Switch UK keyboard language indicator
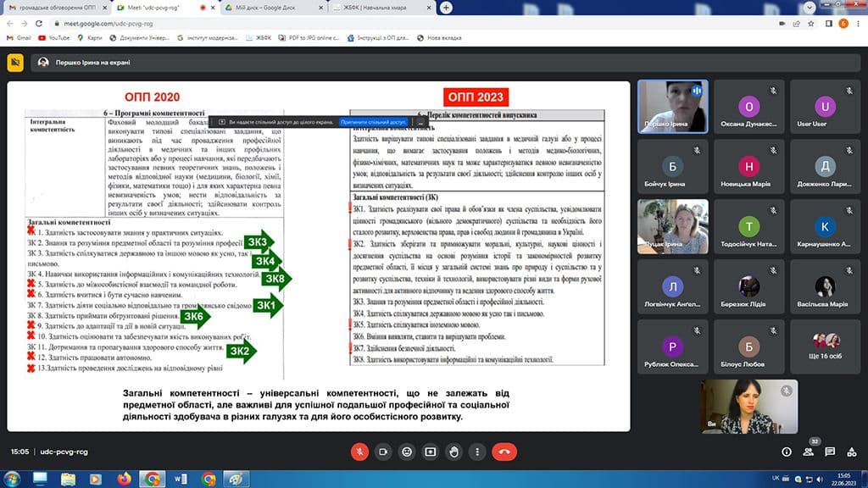 click(x=776, y=478)
